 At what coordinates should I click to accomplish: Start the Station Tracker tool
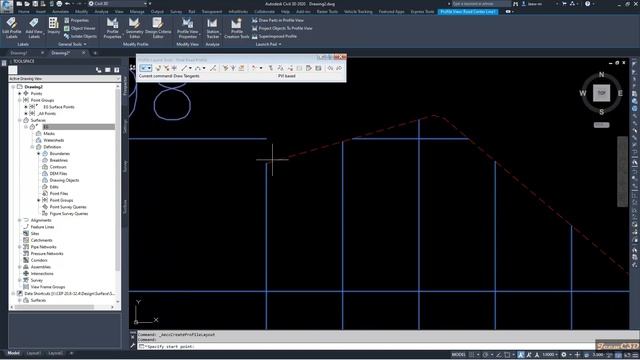[212, 28]
